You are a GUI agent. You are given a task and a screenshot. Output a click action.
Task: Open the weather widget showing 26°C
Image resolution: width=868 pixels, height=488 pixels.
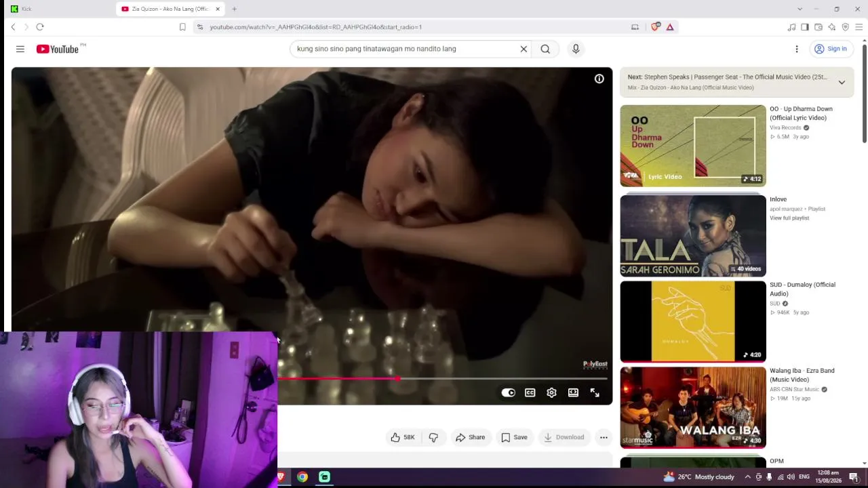pos(699,477)
